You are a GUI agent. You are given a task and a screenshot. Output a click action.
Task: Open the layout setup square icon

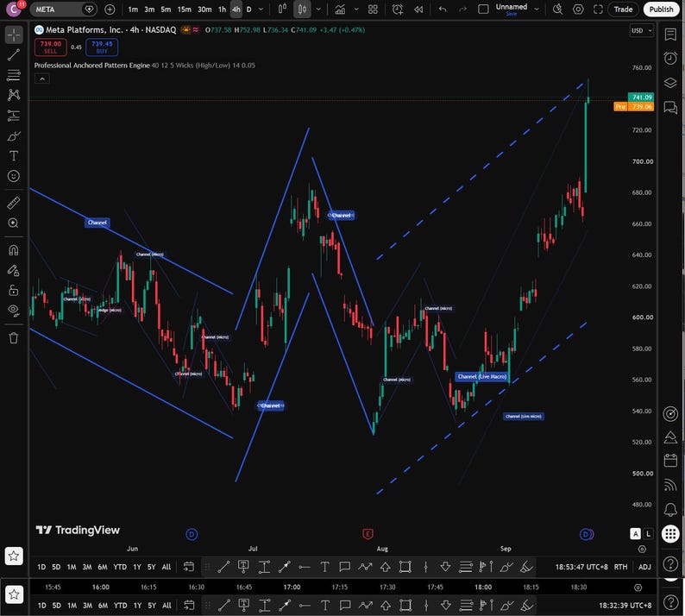coord(483,9)
